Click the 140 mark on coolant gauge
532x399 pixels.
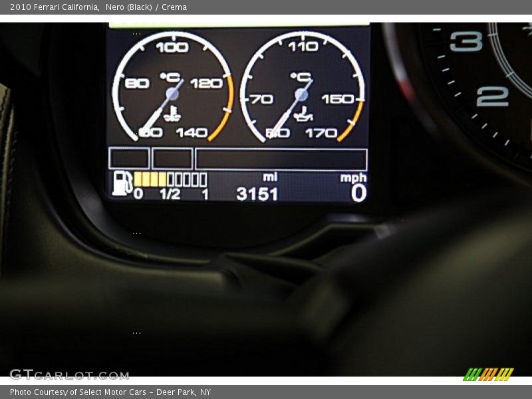point(192,132)
